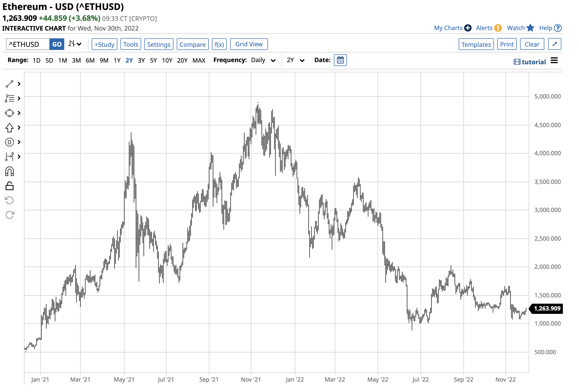Switch range to 6M

90,60
